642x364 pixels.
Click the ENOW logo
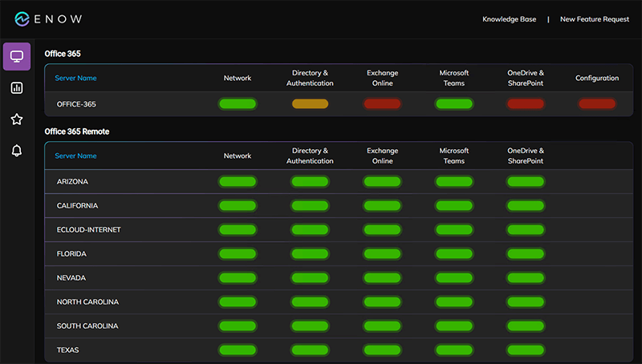pos(48,18)
